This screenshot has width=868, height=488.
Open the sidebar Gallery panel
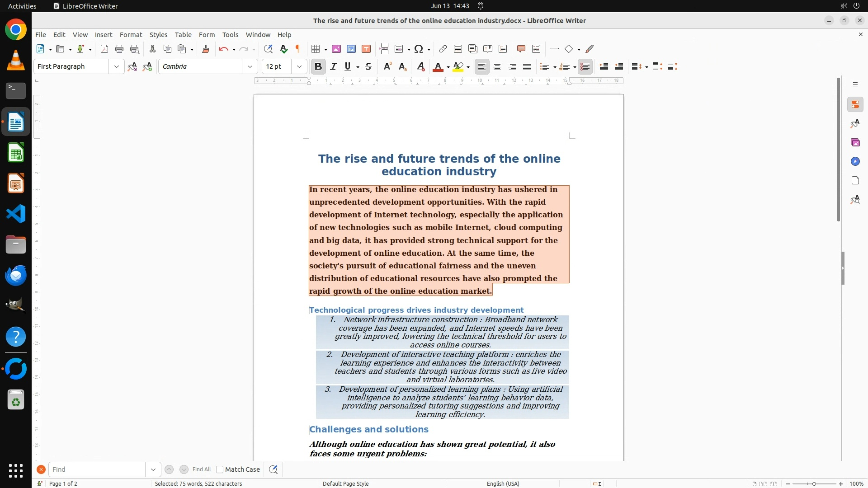pos(855,143)
